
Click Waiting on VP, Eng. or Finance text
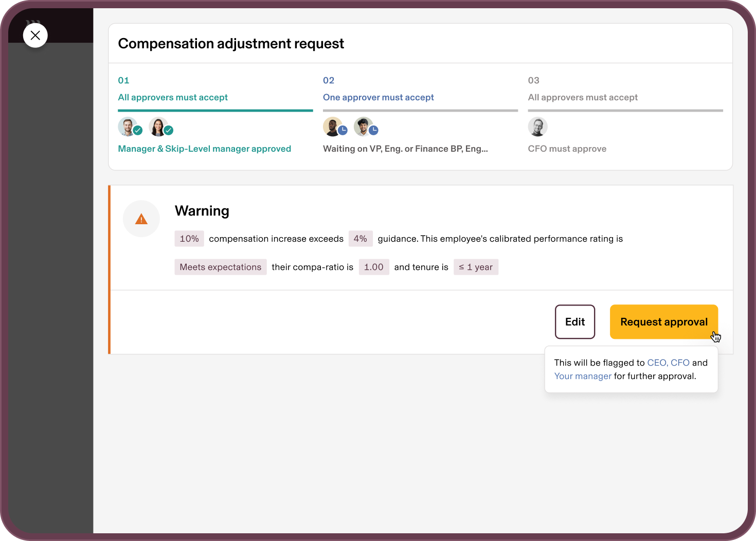coord(405,149)
